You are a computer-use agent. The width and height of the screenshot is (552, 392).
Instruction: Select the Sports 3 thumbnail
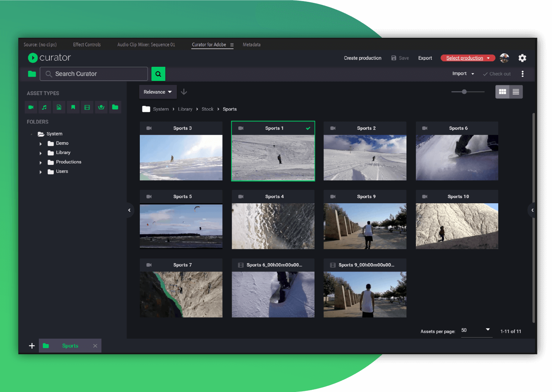click(181, 158)
